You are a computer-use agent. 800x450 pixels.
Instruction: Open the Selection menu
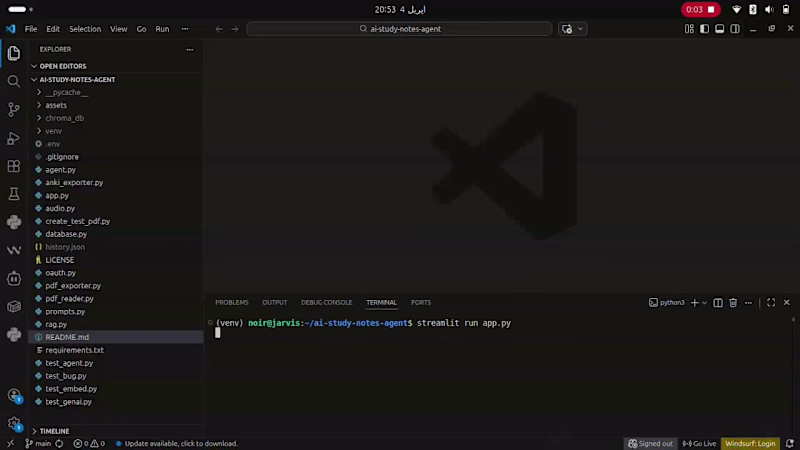(x=85, y=29)
